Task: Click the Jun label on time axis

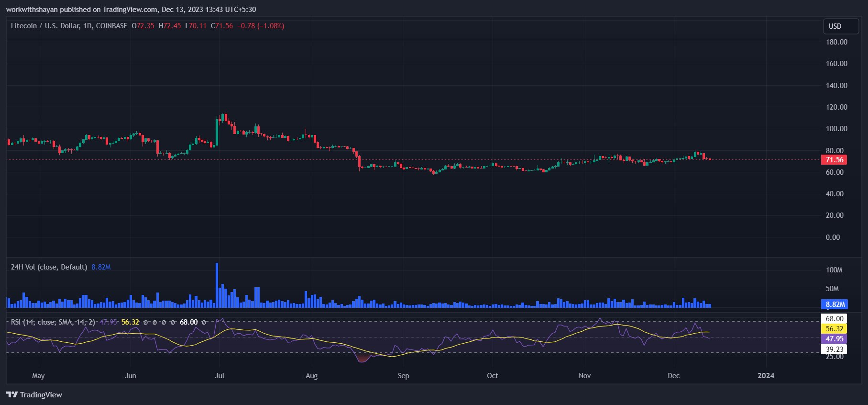Action: pos(131,376)
